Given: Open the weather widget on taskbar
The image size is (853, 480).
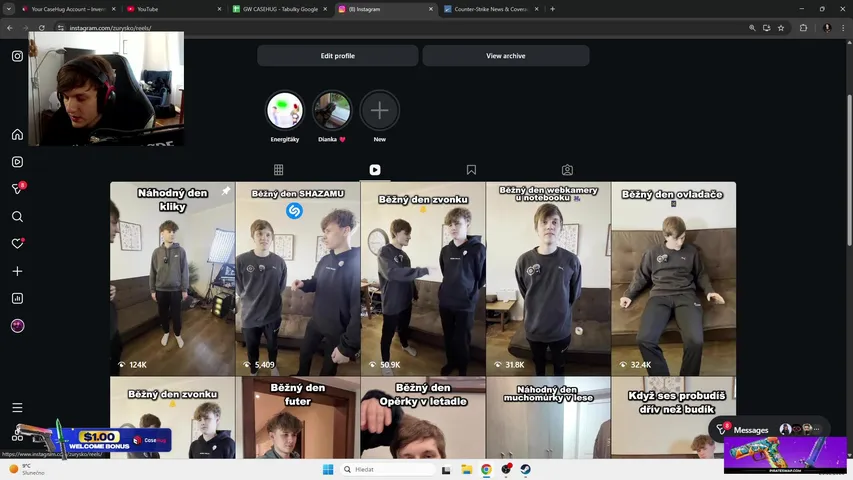Looking at the screenshot, I should tap(27, 469).
